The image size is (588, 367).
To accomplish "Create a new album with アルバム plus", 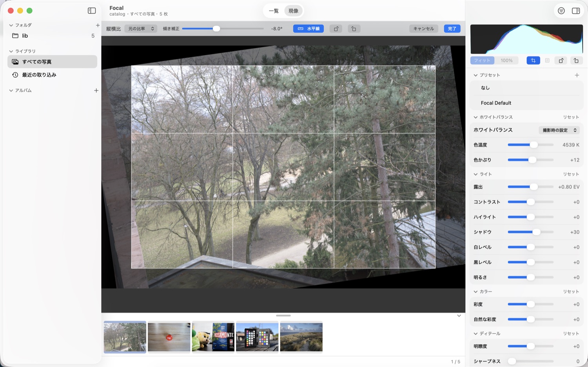I will tap(96, 90).
